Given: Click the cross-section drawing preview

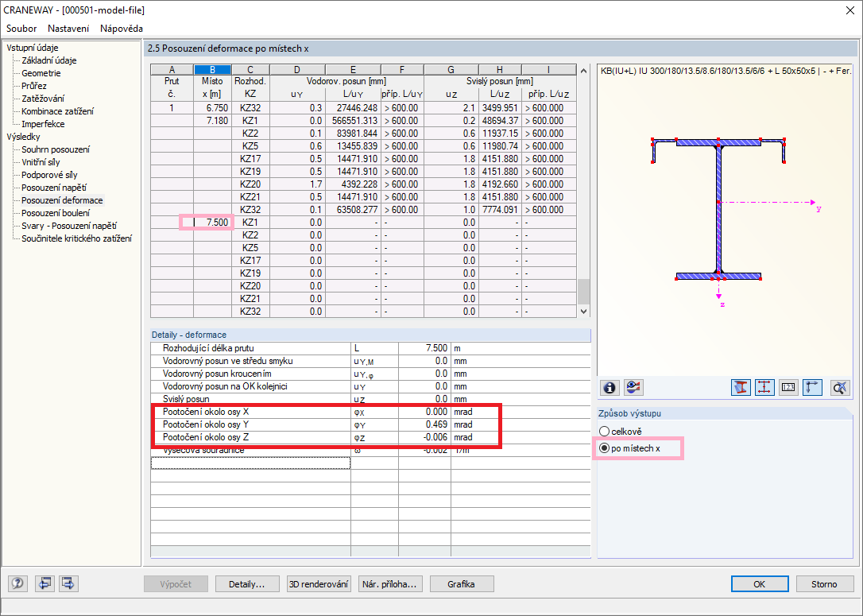Looking at the screenshot, I should (x=725, y=220).
